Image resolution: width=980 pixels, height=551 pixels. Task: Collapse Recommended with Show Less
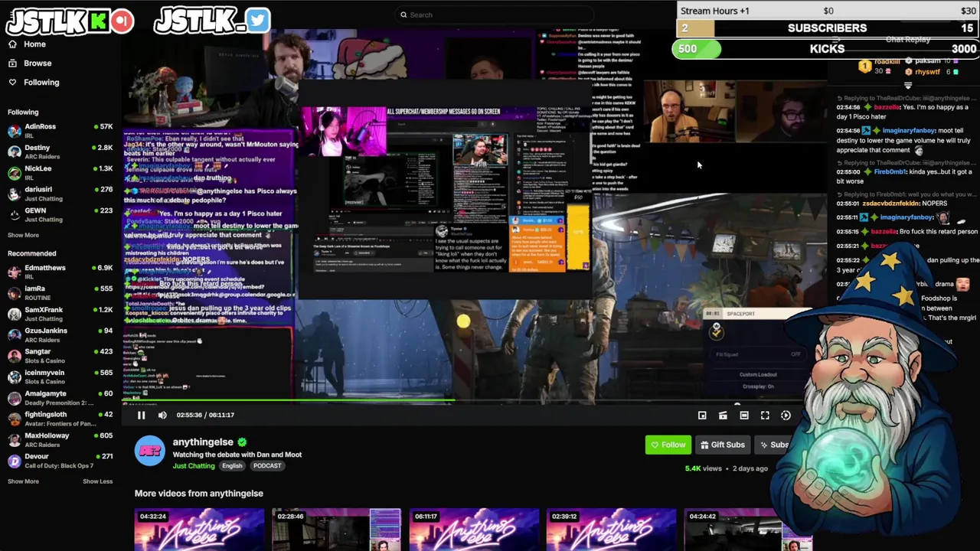click(97, 481)
